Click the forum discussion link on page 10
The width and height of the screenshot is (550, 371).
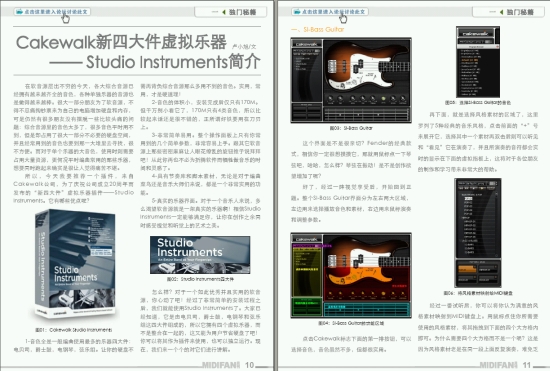pos(53,12)
